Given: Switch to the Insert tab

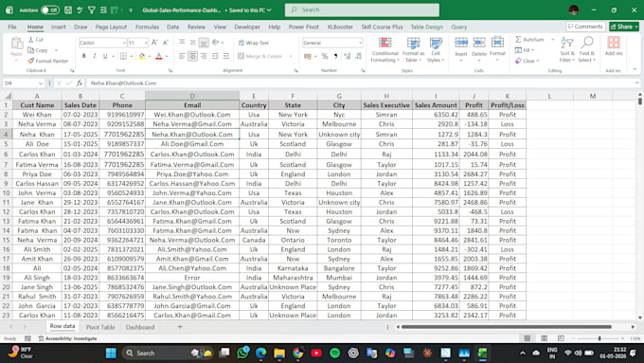Looking at the screenshot, I should tap(59, 27).
